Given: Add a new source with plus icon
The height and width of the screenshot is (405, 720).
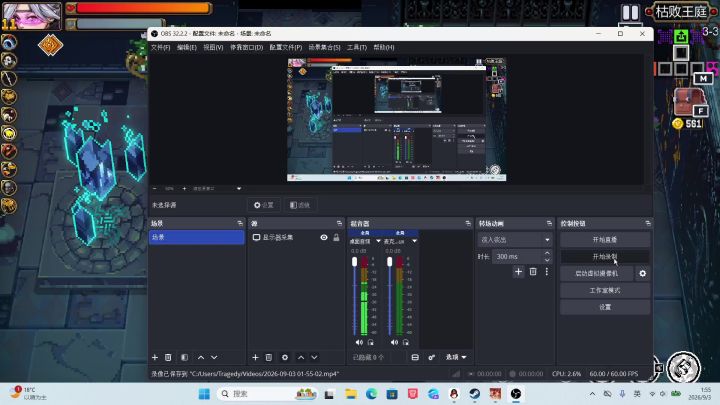Looking at the screenshot, I should click(x=255, y=357).
